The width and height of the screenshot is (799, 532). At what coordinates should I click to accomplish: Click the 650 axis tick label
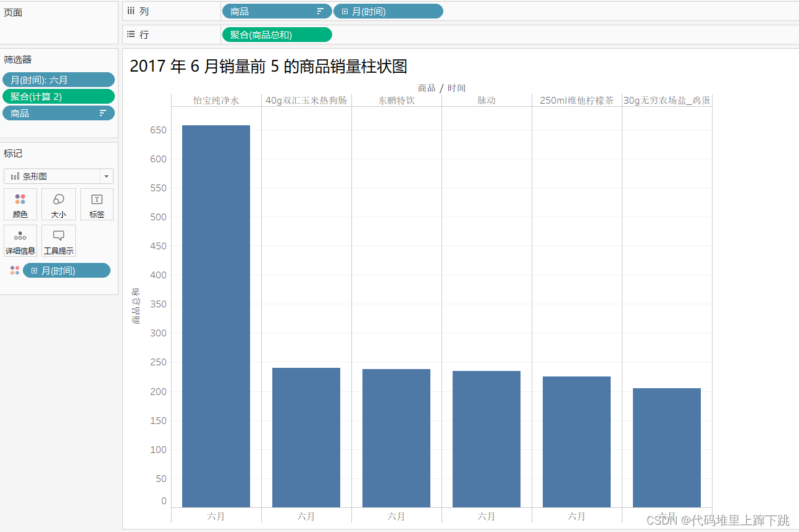click(158, 130)
